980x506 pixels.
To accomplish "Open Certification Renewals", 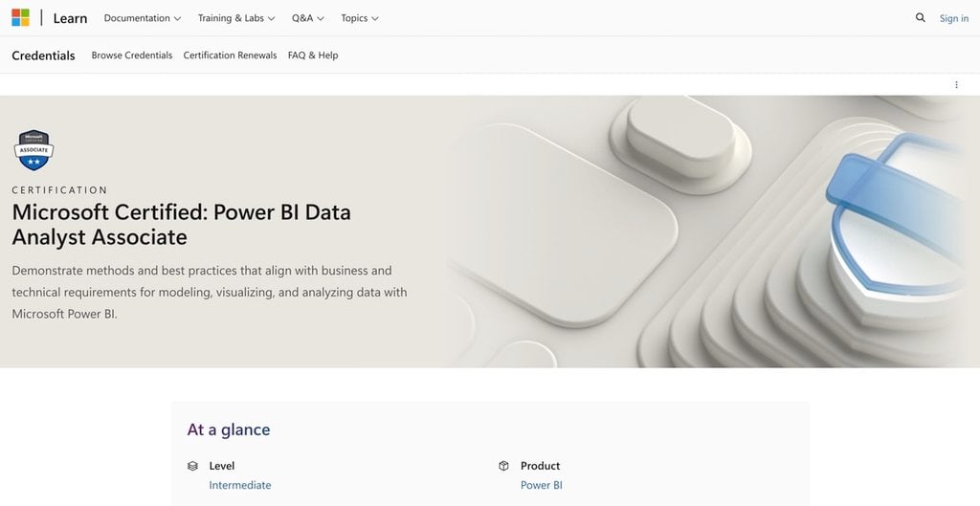I will click(x=230, y=55).
